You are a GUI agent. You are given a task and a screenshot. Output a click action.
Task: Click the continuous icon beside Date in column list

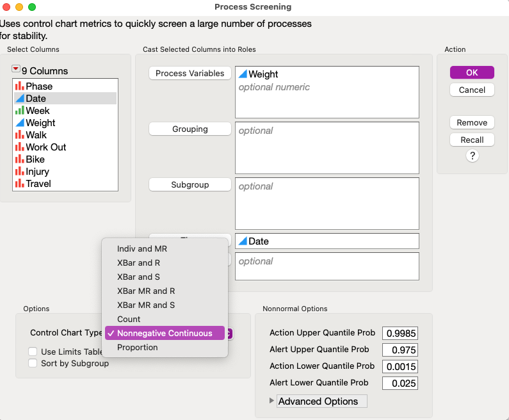20,98
